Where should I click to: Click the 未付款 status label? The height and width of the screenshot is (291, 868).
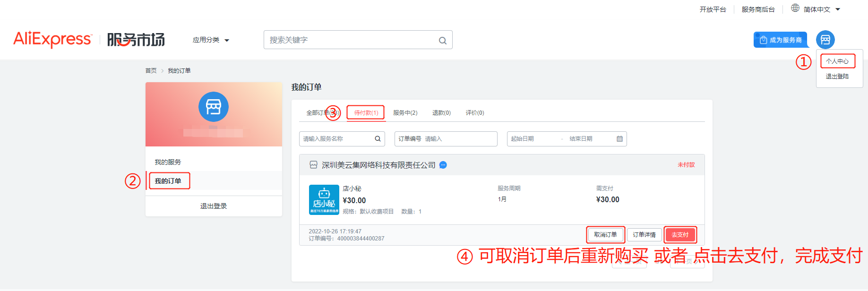[686, 165]
